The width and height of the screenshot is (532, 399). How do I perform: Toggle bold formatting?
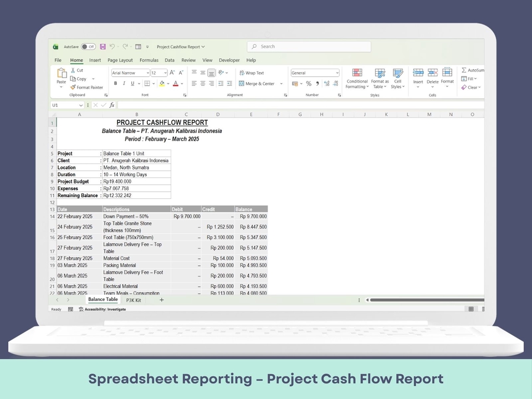[115, 84]
